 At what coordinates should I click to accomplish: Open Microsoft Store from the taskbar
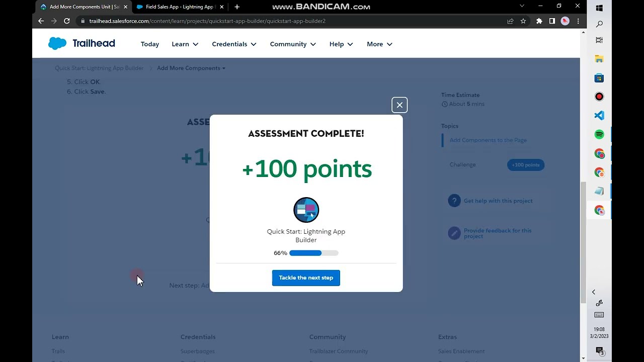tap(599, 78)
